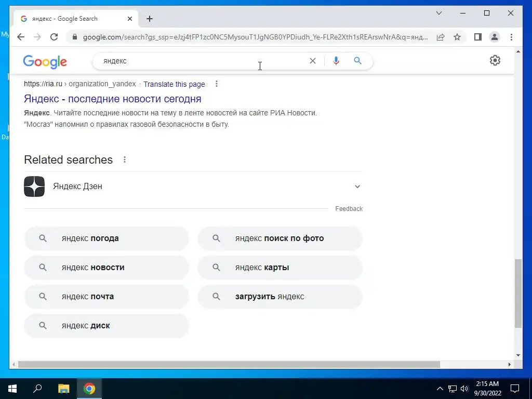Show hidden system tray icons
This screenshot has width=532, height=399.
click(440, 389)
